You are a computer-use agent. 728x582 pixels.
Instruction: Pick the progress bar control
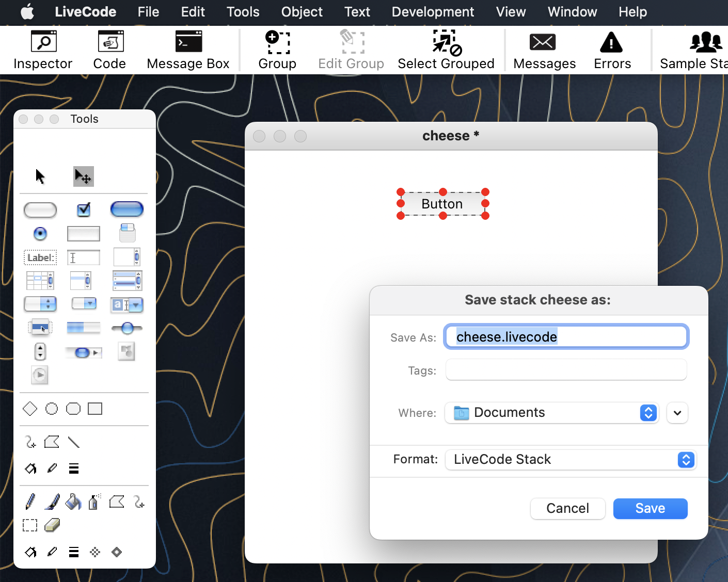[84, 327]
